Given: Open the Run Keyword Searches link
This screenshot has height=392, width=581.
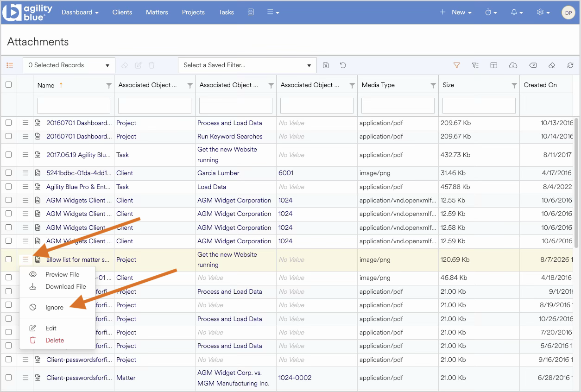Looking at the screenshot, I should point(230,136).
